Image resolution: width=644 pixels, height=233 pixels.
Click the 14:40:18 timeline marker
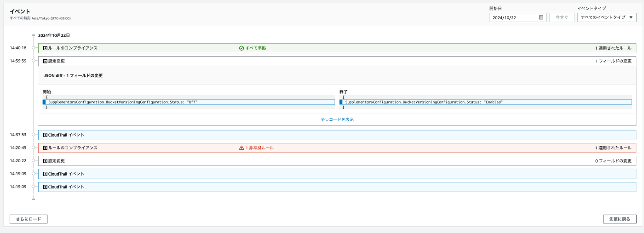[x=34, y=48]
